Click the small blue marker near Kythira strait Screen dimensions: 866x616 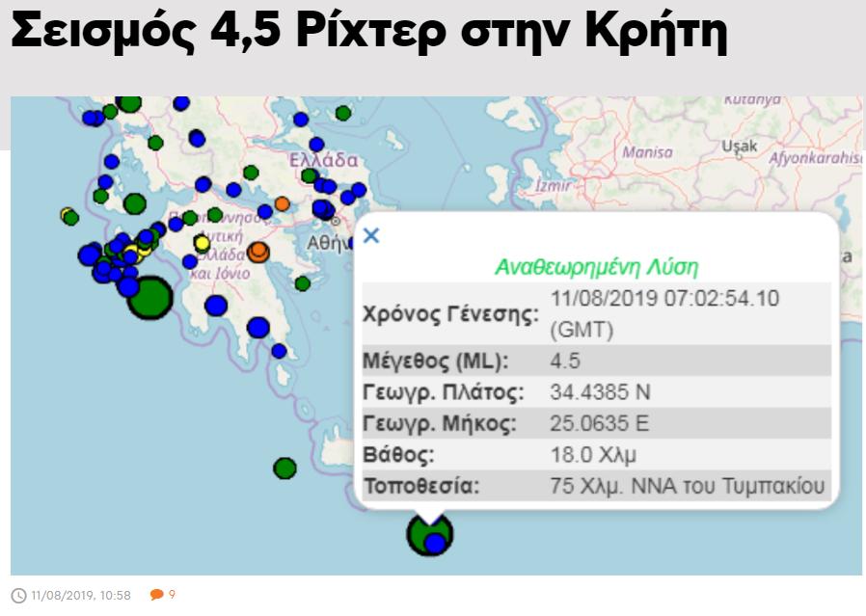279,351
